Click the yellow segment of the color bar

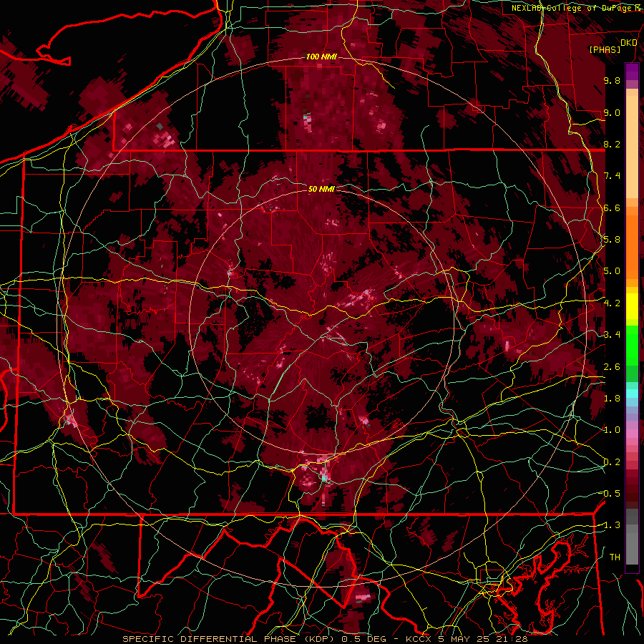tap(632, 306)
